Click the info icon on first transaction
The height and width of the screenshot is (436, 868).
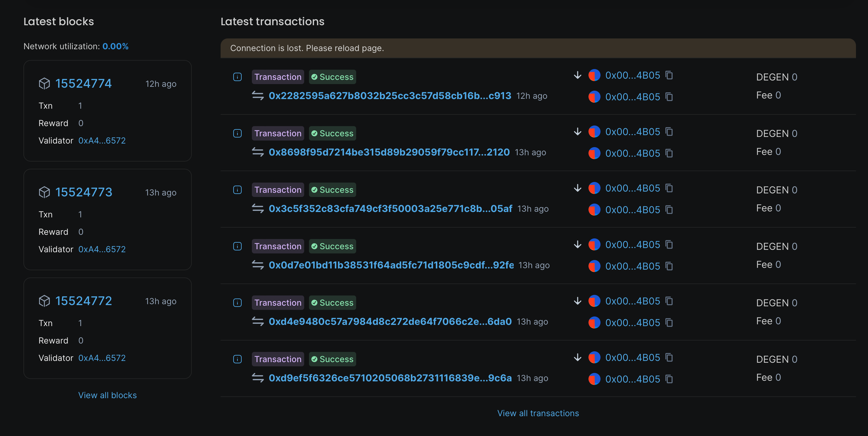coord(237,77)
